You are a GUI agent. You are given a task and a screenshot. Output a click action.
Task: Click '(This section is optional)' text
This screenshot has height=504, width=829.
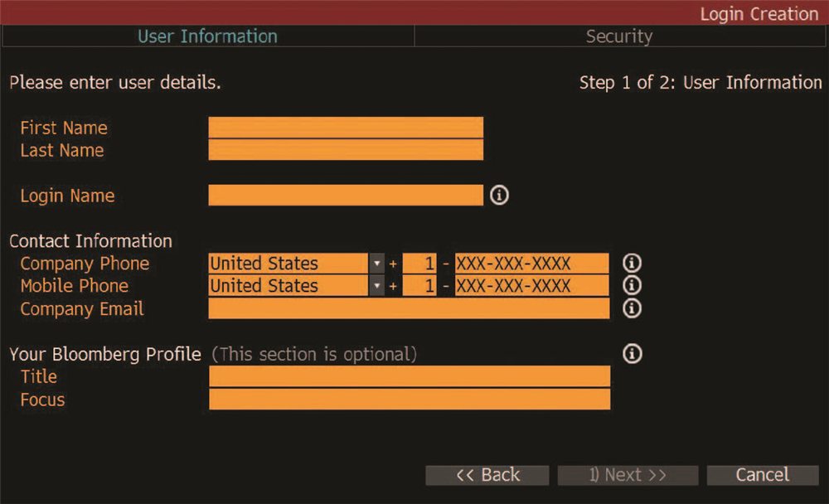(314, 354)
